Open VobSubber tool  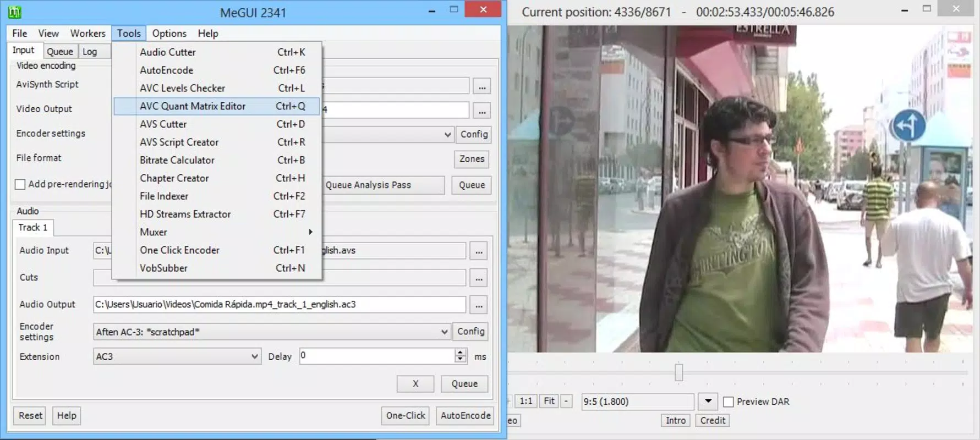[216, 268]
